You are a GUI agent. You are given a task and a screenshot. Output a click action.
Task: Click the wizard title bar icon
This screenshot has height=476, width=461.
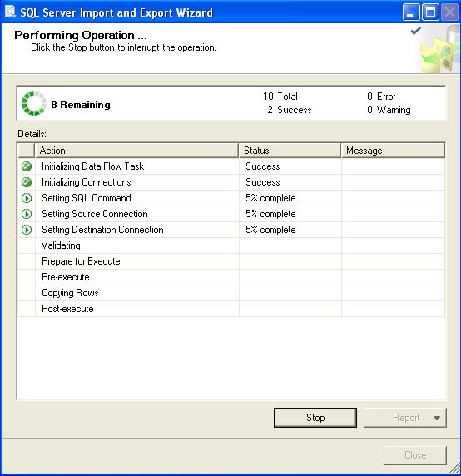click(10, 12)
